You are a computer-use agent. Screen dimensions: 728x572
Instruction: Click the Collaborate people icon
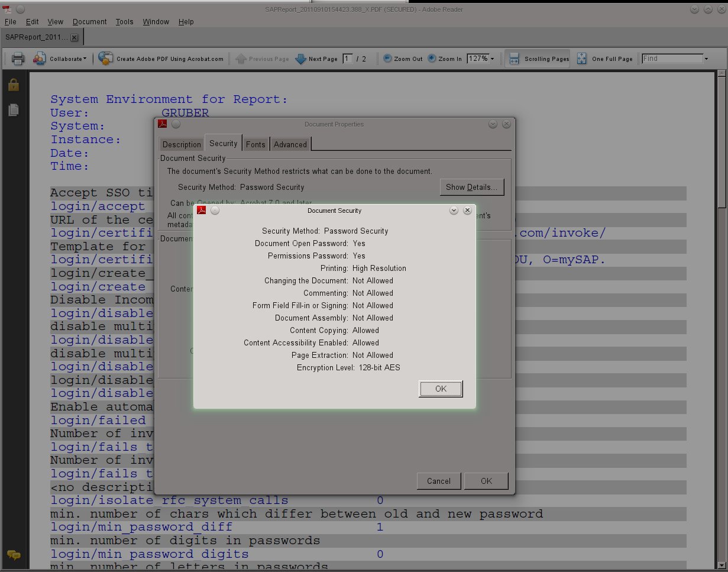tap(39, 59)
